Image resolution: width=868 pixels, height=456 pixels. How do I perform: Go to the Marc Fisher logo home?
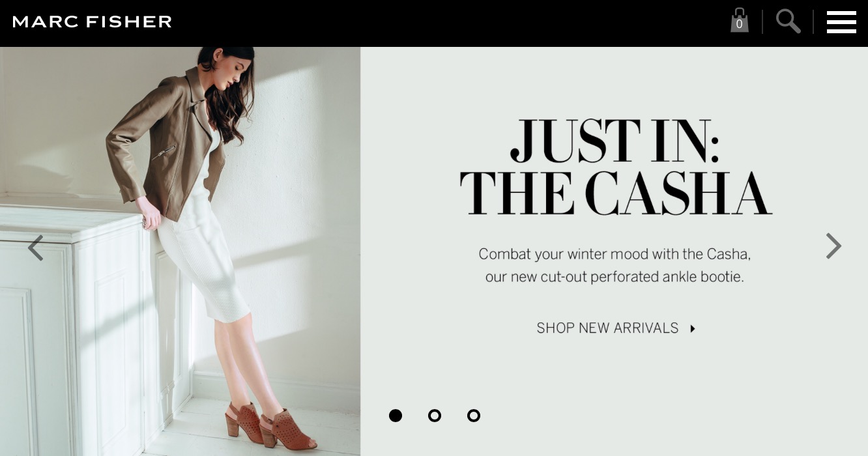(93, 21)
